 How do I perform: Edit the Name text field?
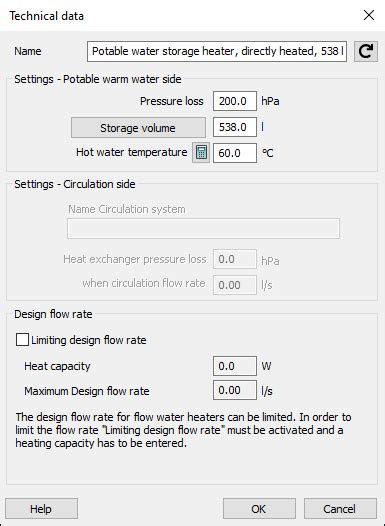[x=217, y=51]
